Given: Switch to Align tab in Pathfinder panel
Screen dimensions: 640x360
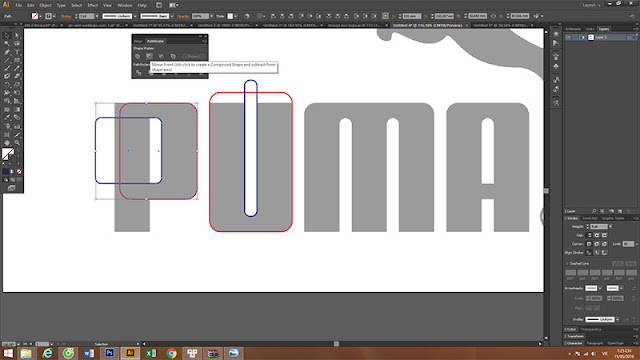Looking at the screenshot, I should pos(138,41).
